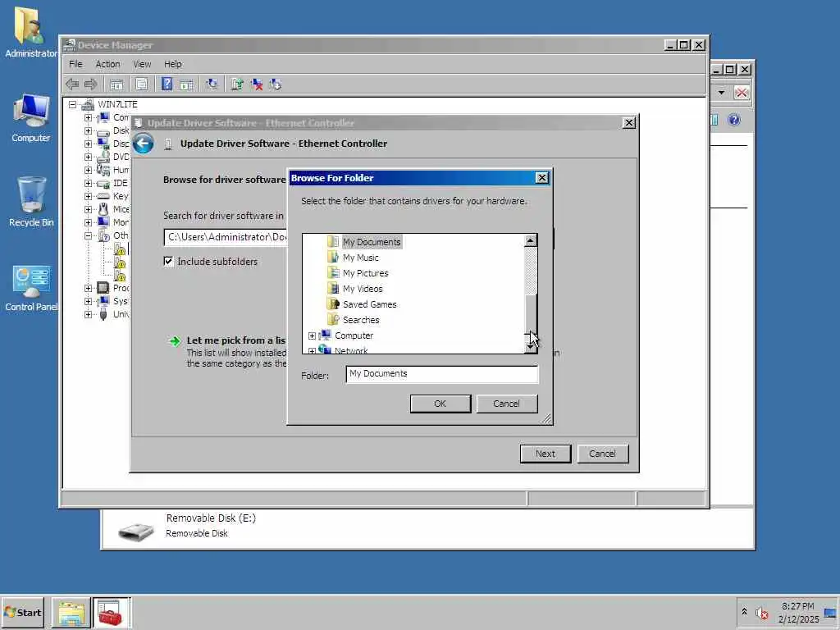Click Cancel in Browse For Folder dialog
This screenshot has height=630, width=840.
506,404
